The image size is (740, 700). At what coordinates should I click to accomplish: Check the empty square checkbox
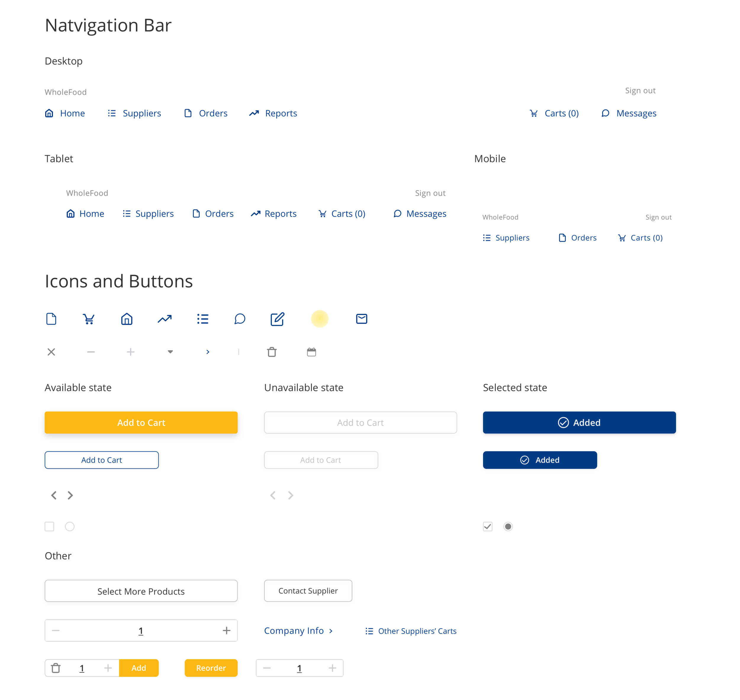49,526
